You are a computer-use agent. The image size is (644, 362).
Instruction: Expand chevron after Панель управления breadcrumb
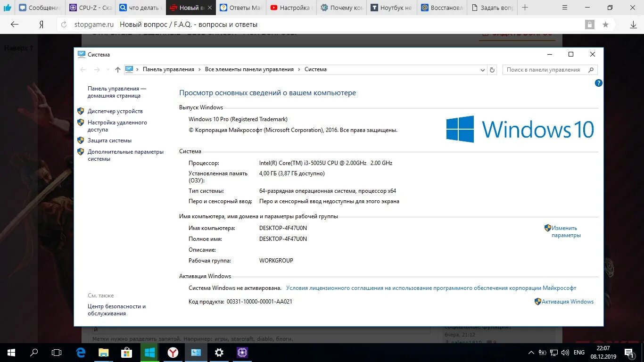point(199,69)
